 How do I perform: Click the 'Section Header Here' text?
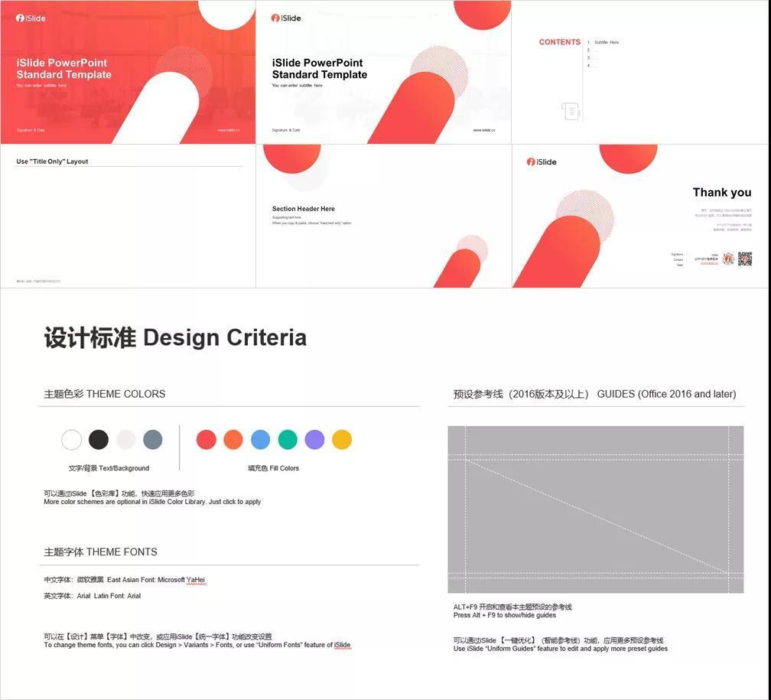click(x=304, y=209)
